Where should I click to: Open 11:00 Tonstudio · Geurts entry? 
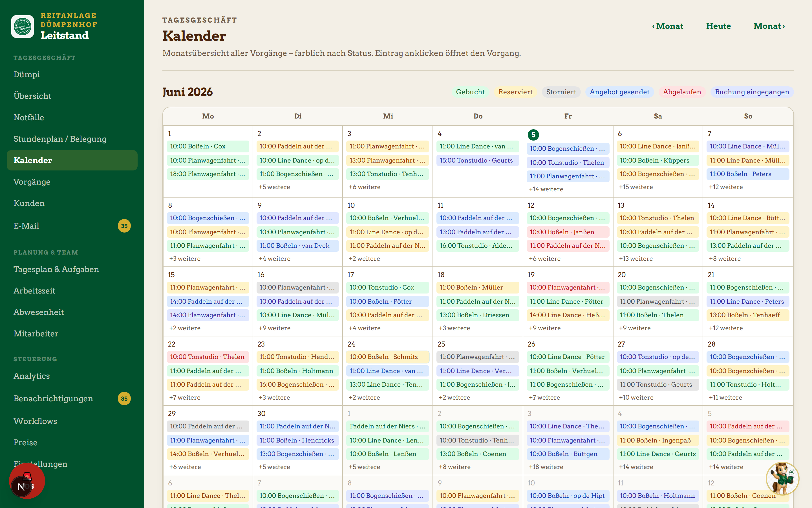tap(658, 384)
